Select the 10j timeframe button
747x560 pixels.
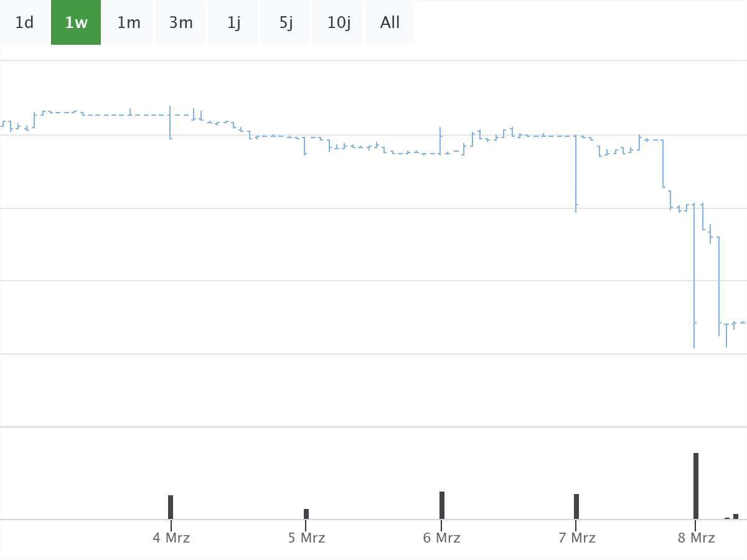coord(337,22)
